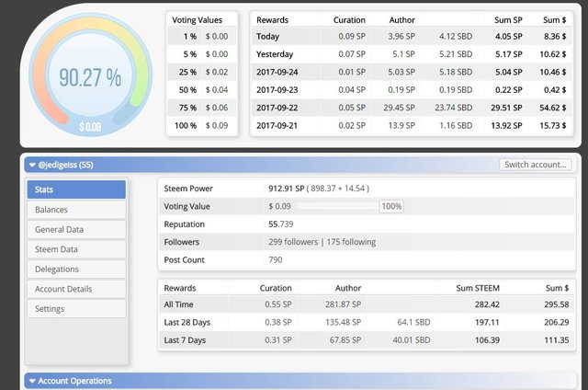Select the 1 % voting value row
Screen dimensions: 588x390
coord(202,37)
